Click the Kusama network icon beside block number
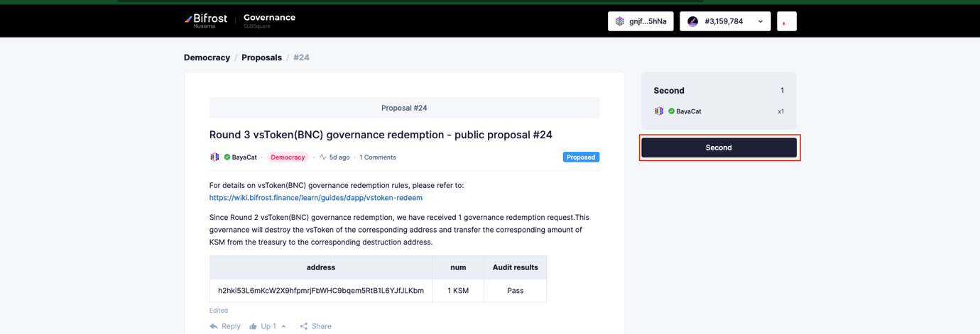 click(x=692, y=21)
